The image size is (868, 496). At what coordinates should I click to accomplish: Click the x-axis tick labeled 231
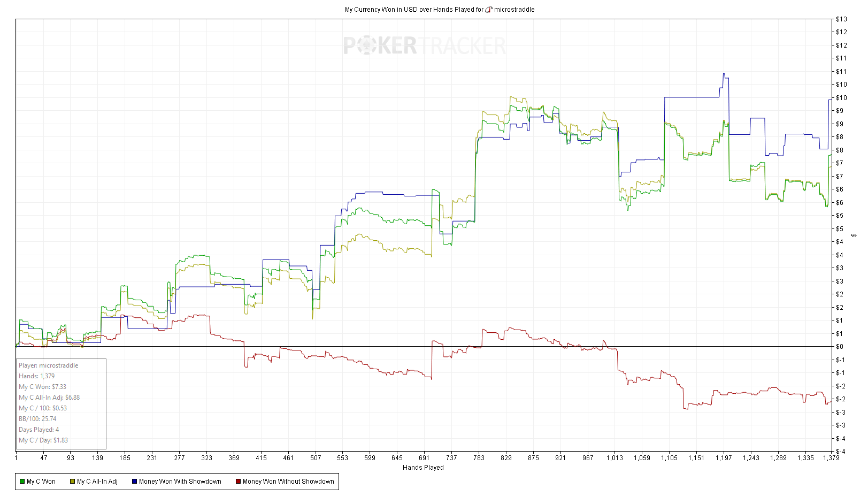(x=152, y=458)
